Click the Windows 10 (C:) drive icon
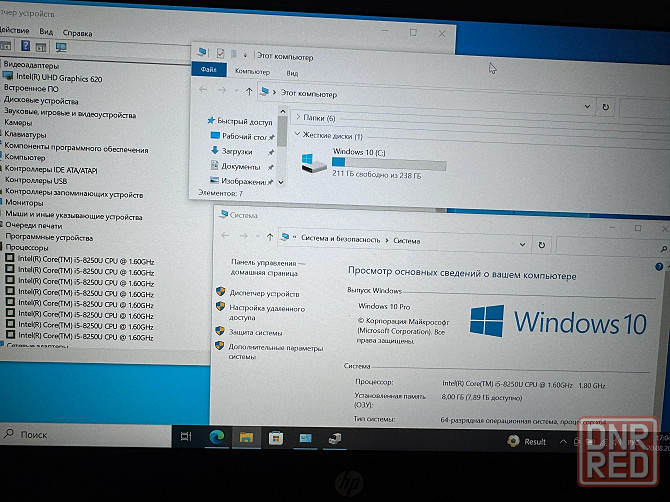Image resolution: width=670 pixels, height=502 pixels. click(314, 163)
